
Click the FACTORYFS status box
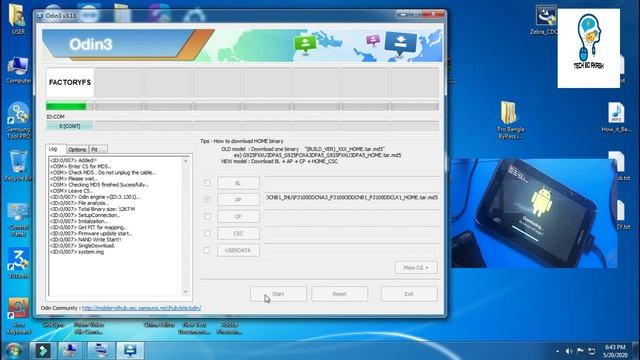pyautogui.click(x=70, y=82)
